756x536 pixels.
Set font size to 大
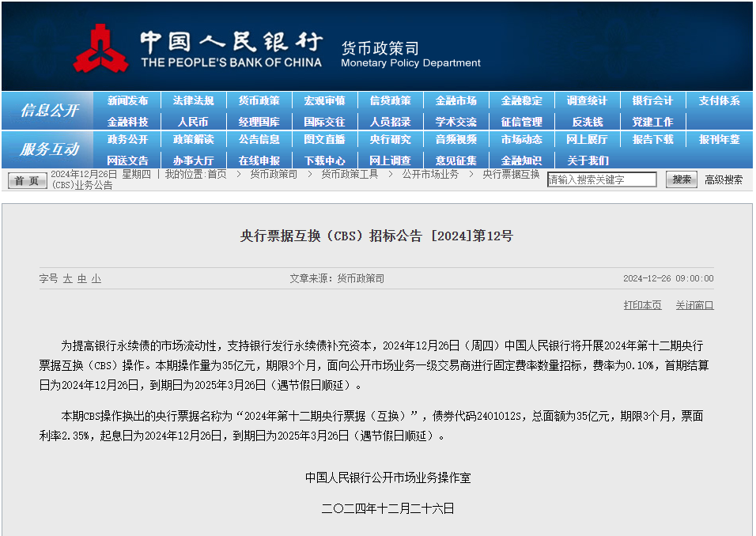pyautogui.click(x=68, y=279)
